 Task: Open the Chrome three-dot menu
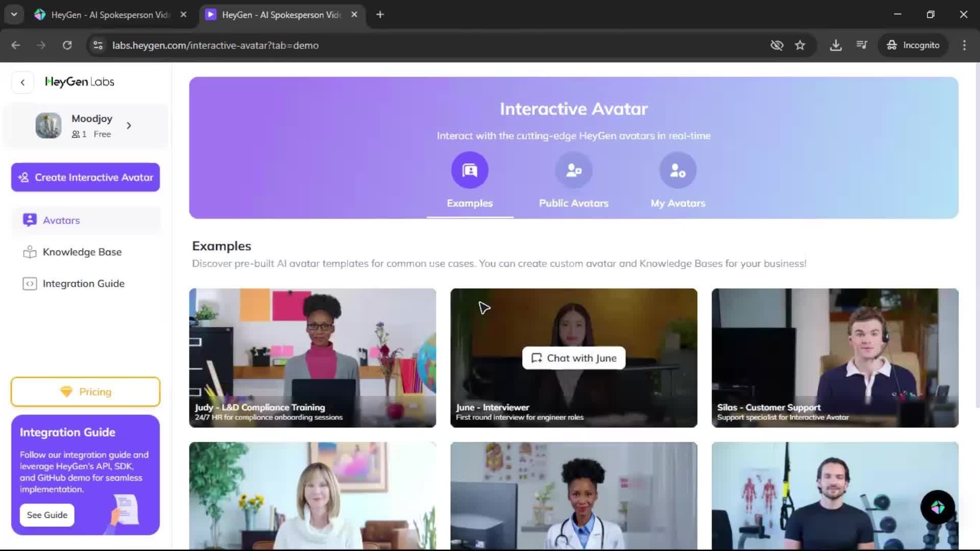point(964,45)
